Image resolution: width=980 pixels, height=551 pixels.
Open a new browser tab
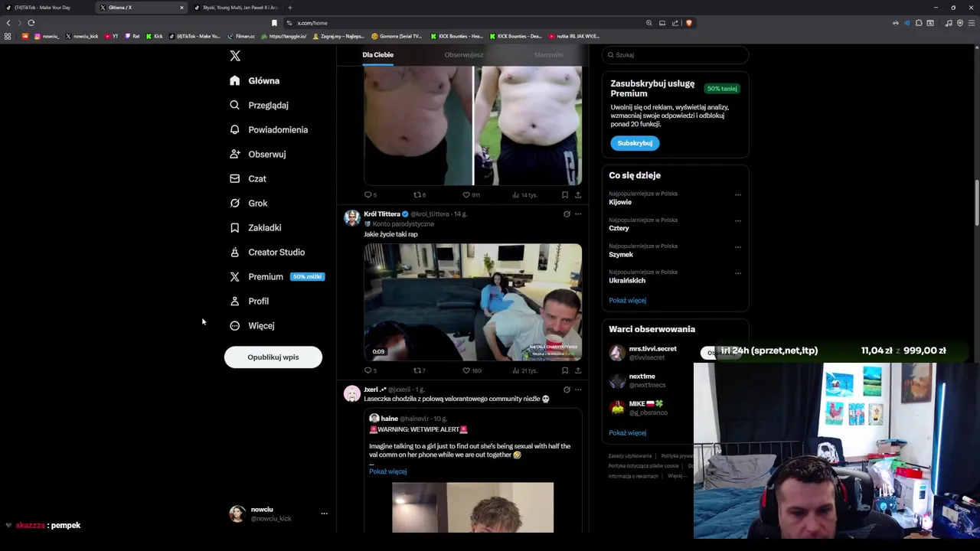(290, 8)
